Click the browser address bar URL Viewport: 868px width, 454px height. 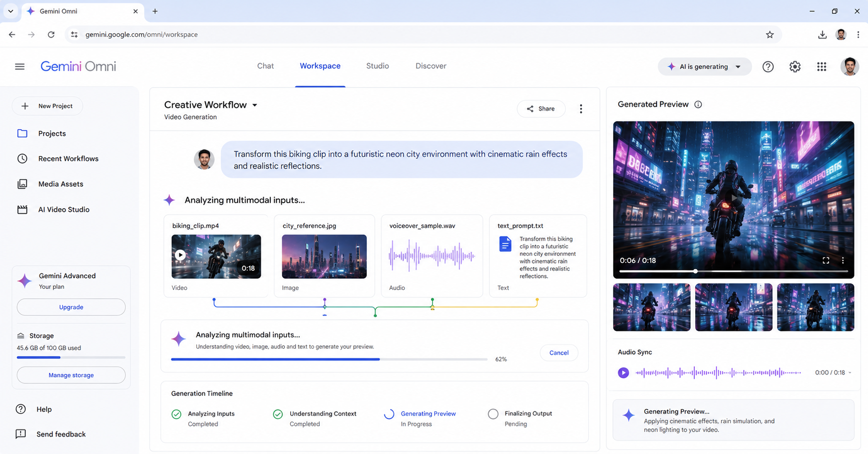tap(142, 35)
